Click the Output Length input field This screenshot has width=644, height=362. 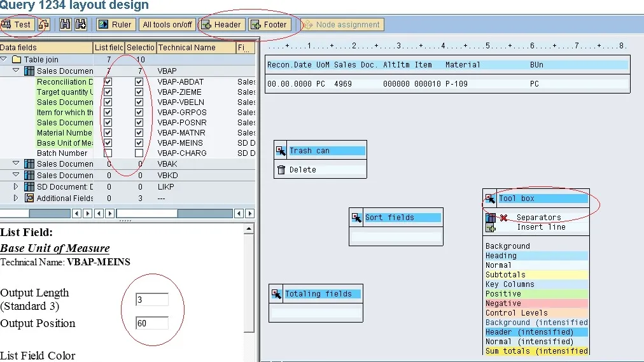(x=152, y=300)
